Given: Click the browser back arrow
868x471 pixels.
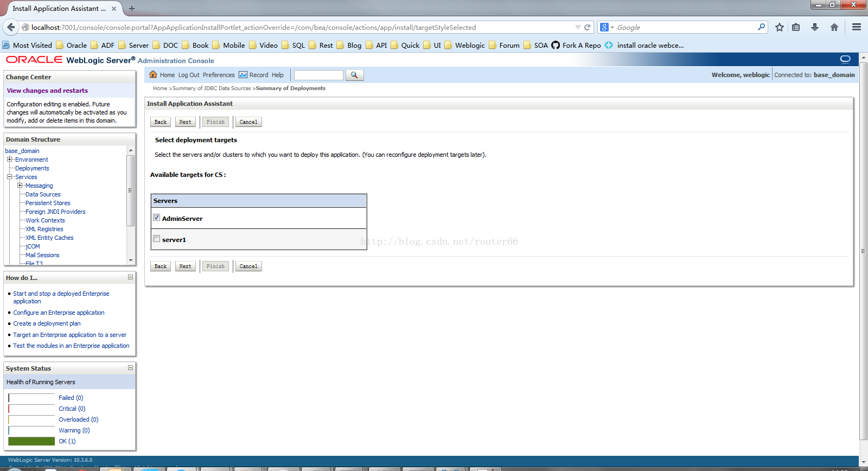Looking at the screenshot, I should point(10,27).
